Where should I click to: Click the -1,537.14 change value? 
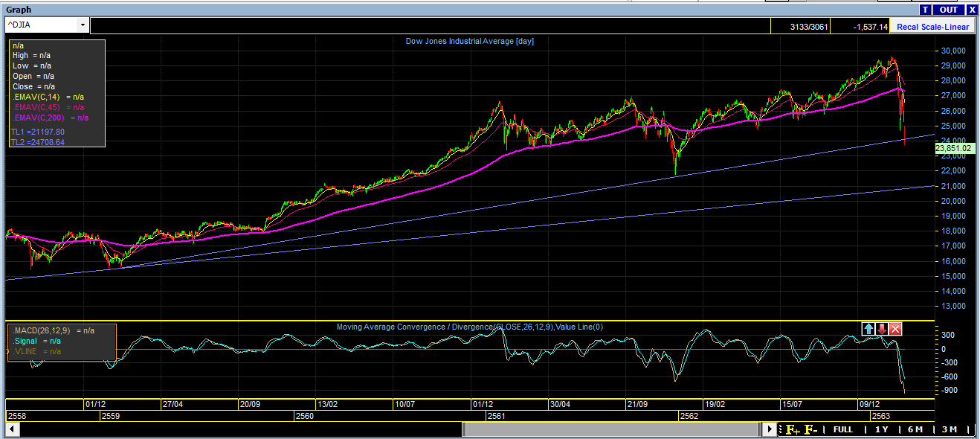click(x=860, y=27)
